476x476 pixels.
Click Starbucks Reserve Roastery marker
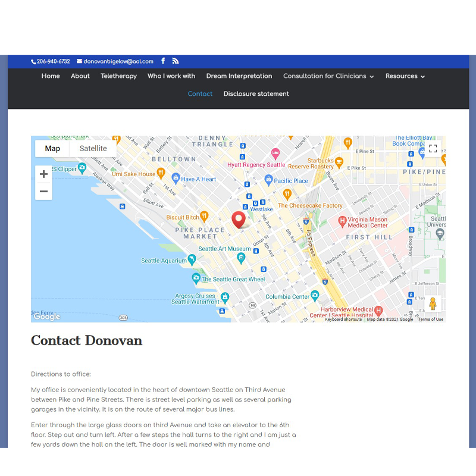[339, 162]
